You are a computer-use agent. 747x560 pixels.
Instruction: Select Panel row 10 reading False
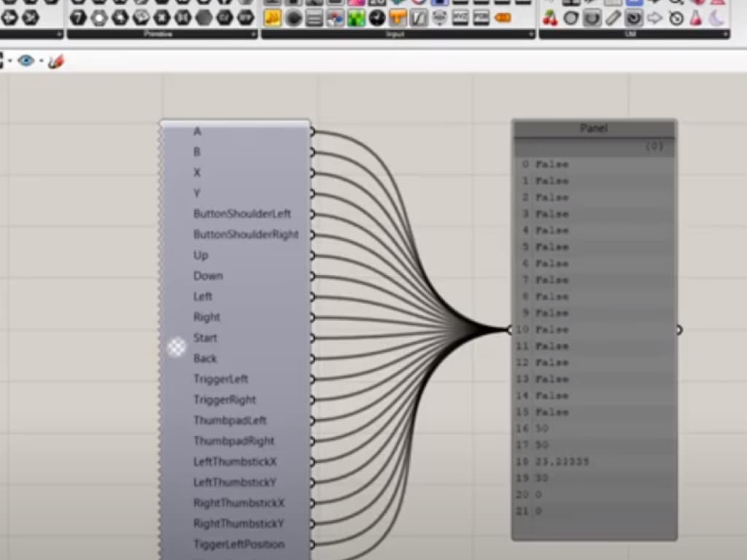pyautogui.click(x=594, y=330)
